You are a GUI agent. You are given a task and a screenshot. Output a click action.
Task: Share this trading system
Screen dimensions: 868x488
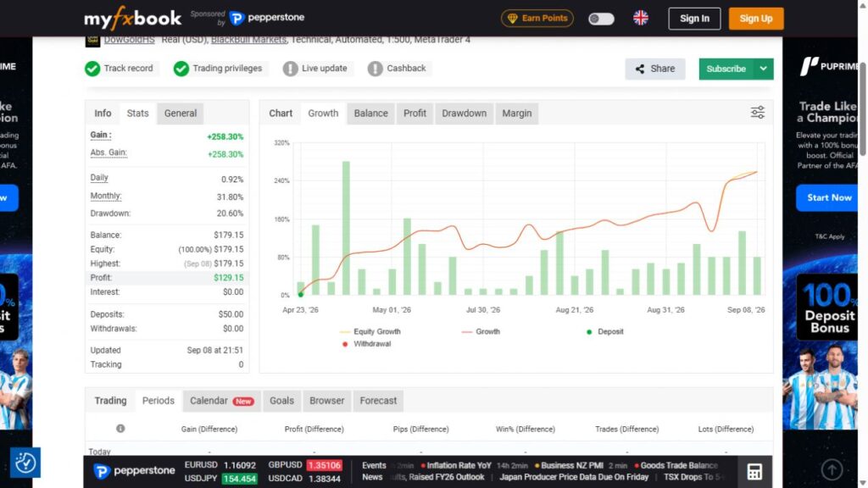[x=655, y=69]
